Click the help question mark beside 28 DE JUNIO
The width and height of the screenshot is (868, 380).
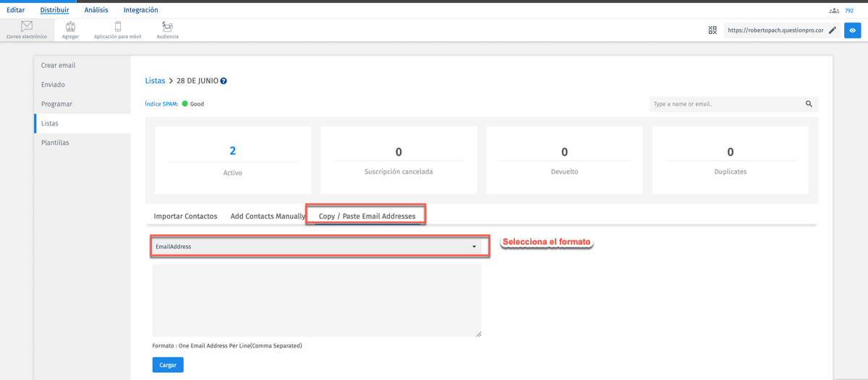pyautogui.click(x=224, y=81)
